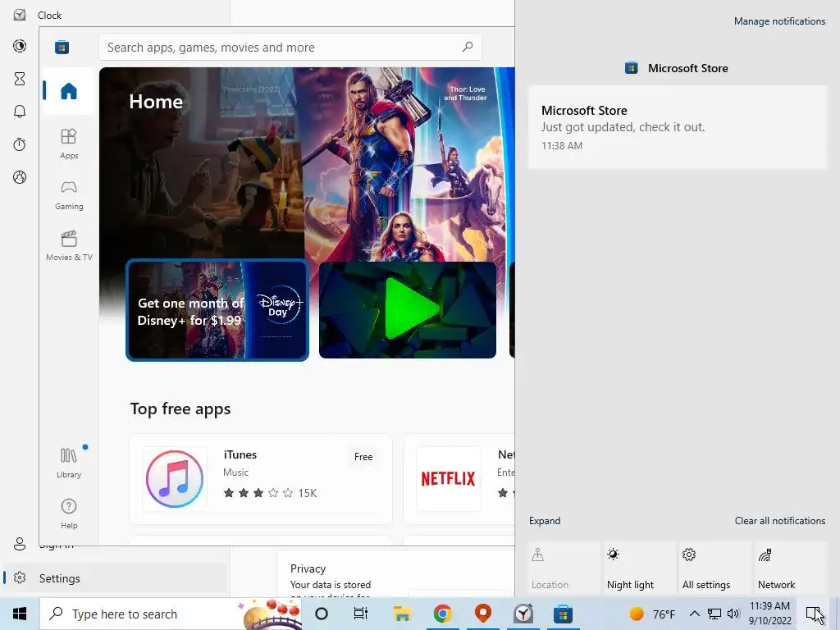Open the Microsoft Store update notification
Image resolution: width=840 pixels, height=630 pixels.
[677, 127]
